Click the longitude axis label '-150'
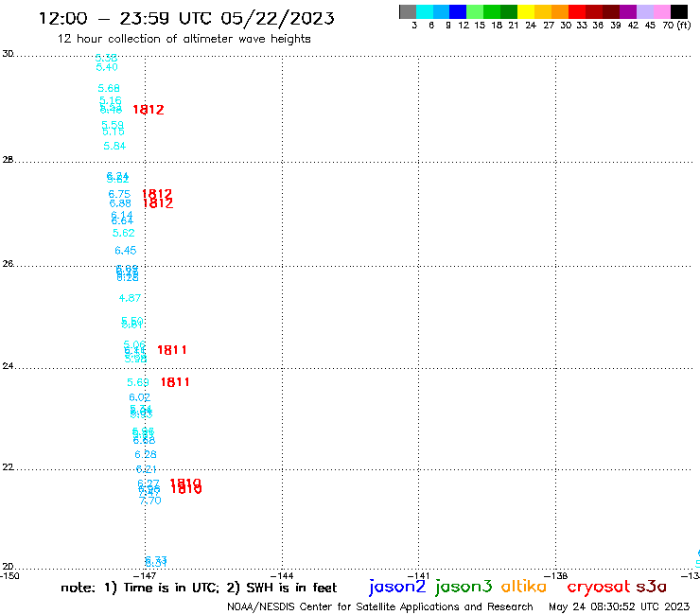Viewport: 700px width, 615px height. pos(9,575)
